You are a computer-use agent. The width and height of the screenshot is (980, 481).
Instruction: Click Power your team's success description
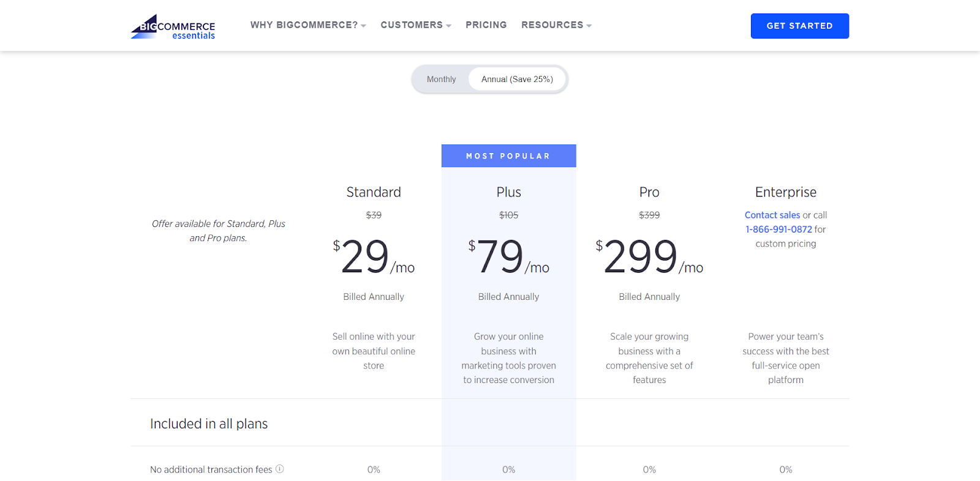[x=786, y=358]
